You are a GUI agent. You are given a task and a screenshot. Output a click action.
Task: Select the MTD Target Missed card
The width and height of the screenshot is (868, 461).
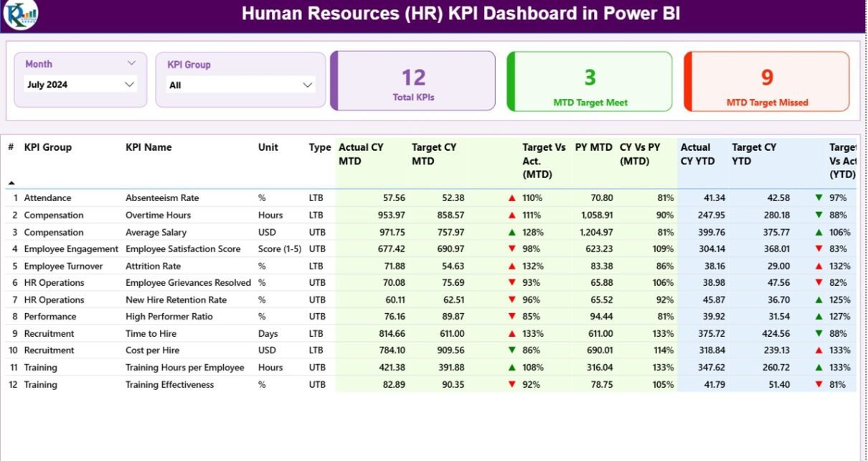tap(766, 81)
